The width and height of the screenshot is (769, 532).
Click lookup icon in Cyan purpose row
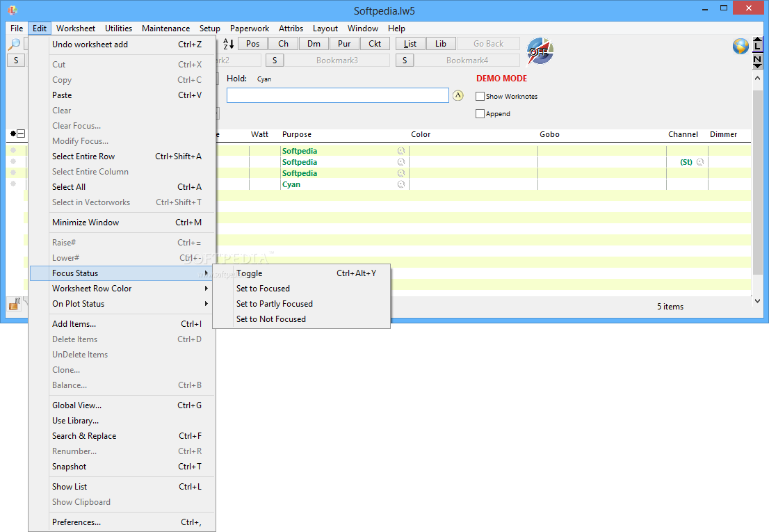pos(401,184)
